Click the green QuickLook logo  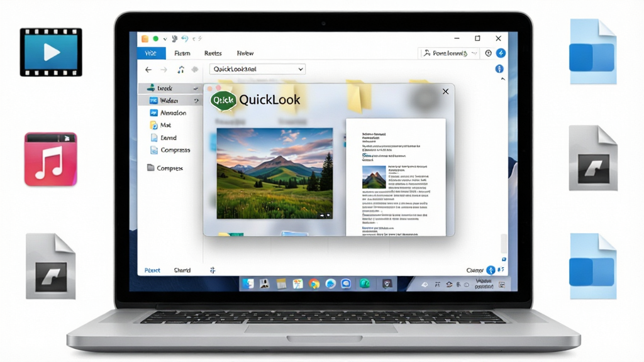pyautogui.click(x=223, y=101)
